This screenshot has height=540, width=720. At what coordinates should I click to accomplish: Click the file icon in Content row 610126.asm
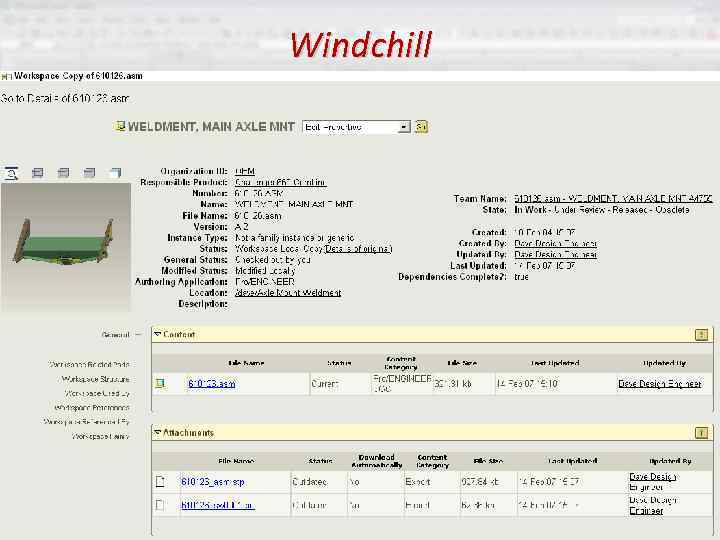point(160,383)
